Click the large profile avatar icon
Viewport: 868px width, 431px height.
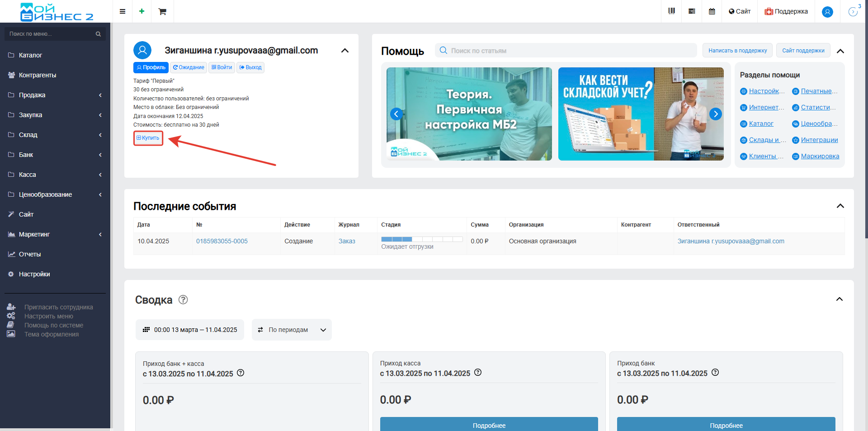click(142, 50)
